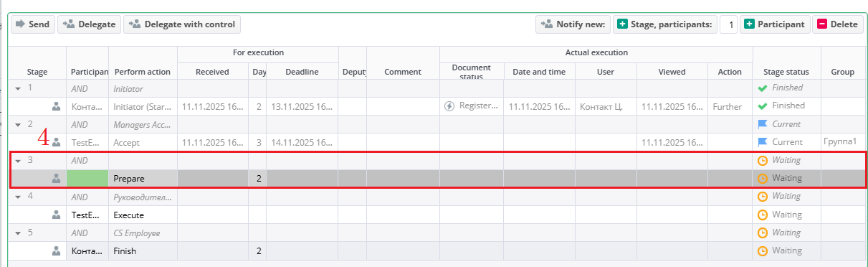Click the Deadline column header
Viewport: 868px width, 267px height.
pos(302,72)
